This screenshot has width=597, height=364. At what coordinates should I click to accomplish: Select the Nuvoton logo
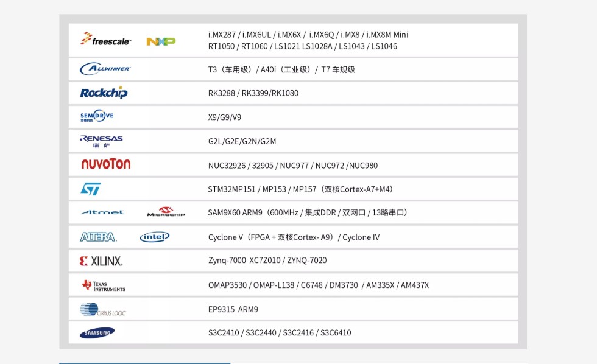tap(105, 164)
